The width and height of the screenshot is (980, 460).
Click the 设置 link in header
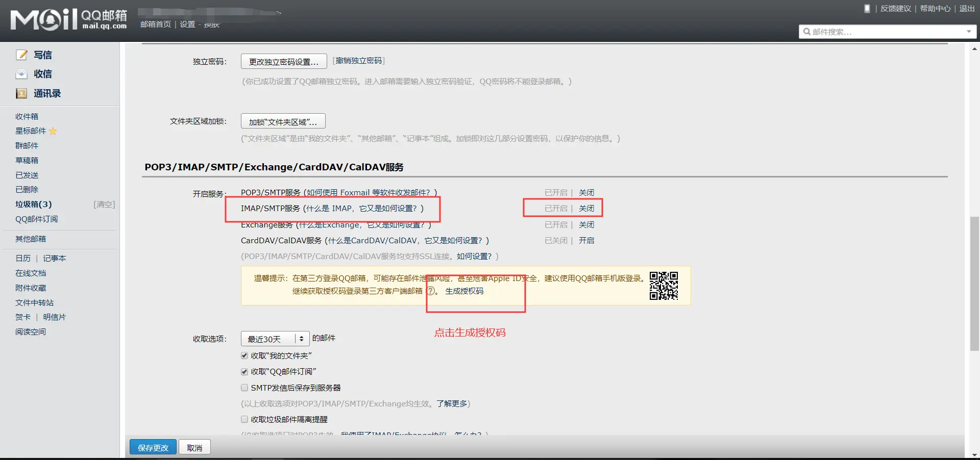(x=187, y=24)
